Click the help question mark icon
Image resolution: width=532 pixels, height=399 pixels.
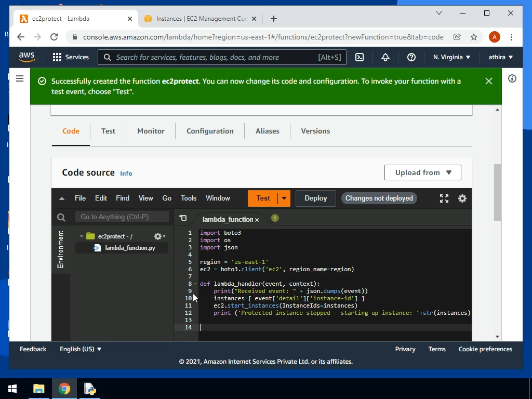click(411, 57)
